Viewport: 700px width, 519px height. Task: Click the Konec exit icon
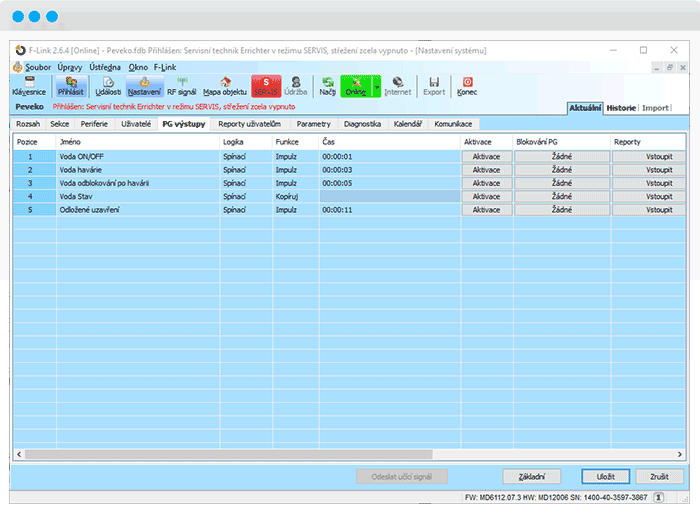click(466, 86)
